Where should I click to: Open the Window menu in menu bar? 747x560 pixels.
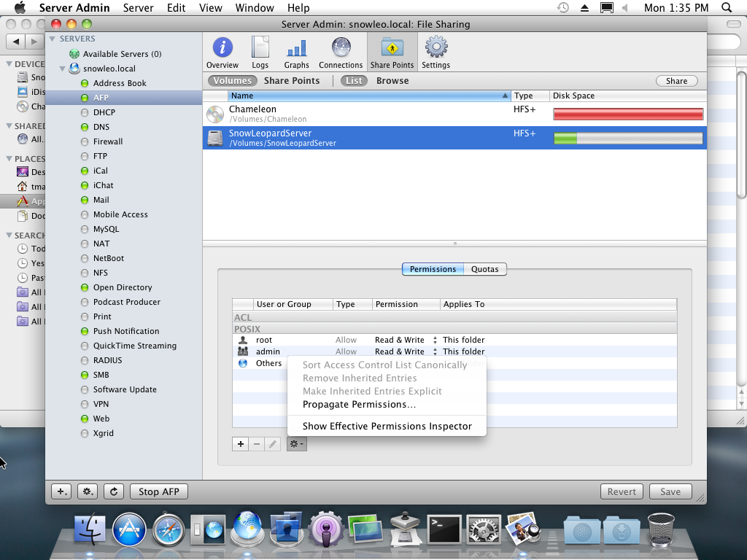pyautogui.click(x=255, y=7)
